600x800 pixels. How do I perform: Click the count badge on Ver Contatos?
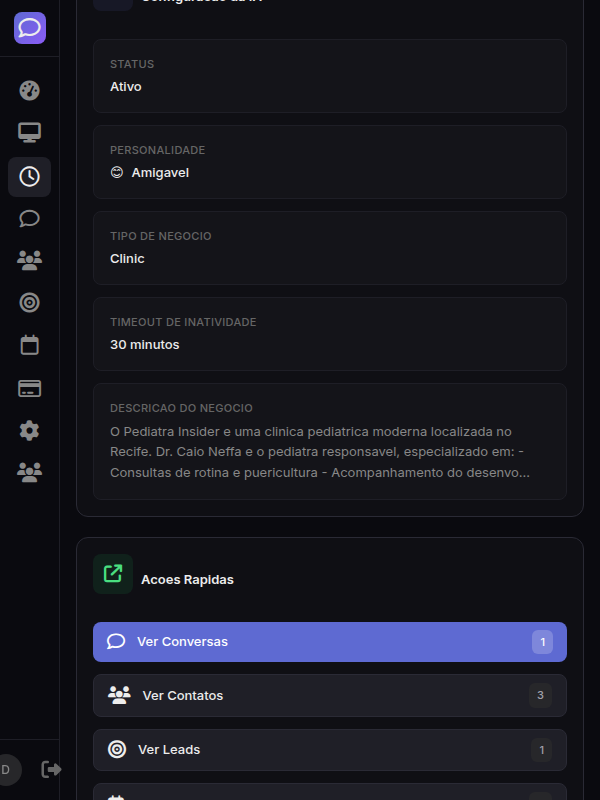tap(541, 695)
